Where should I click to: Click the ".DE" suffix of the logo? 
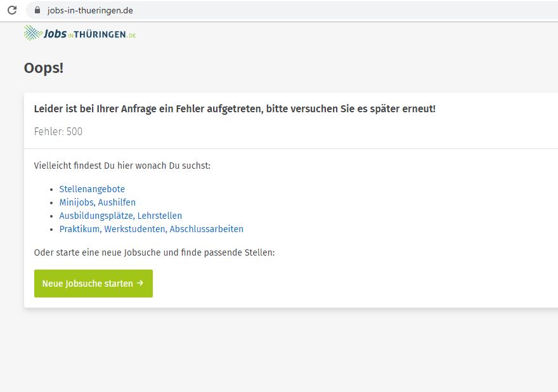131,36
